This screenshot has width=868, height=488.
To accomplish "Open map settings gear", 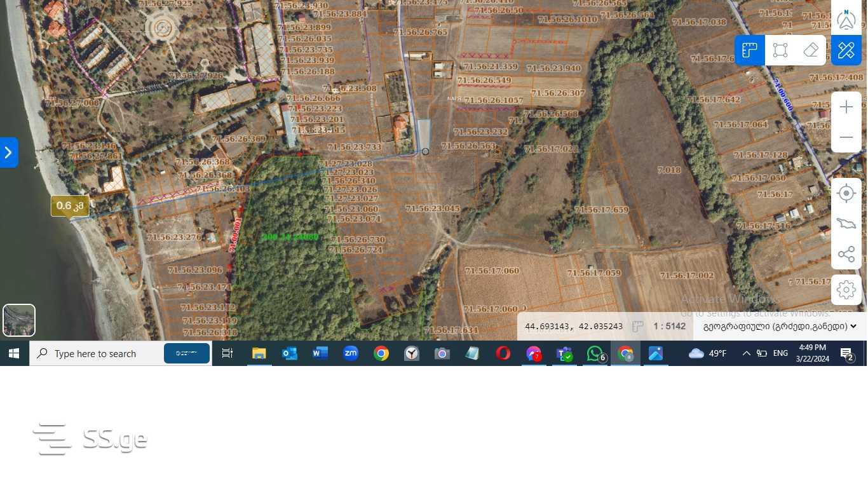I will (846, 290).
